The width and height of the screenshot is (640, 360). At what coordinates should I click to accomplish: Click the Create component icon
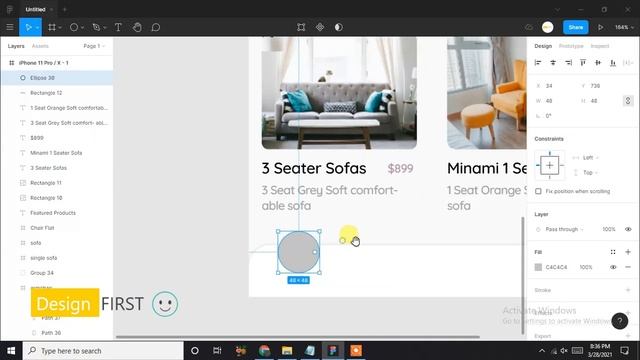point(320,27)
